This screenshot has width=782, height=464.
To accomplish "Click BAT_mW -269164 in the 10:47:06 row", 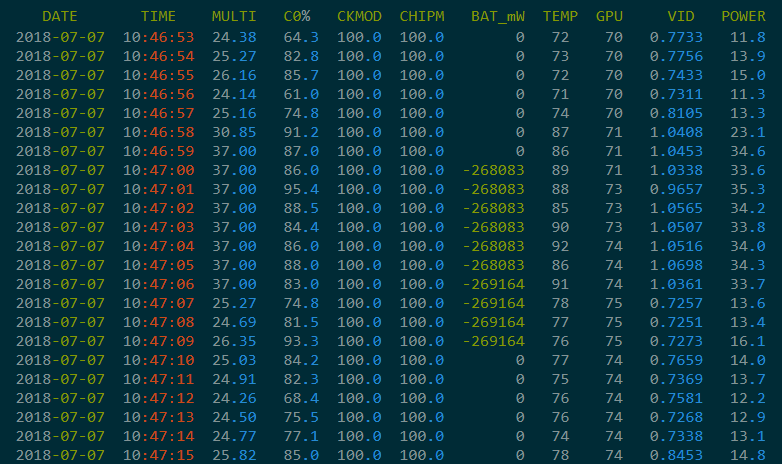I will pyautogui.click(x=493, y=284).
